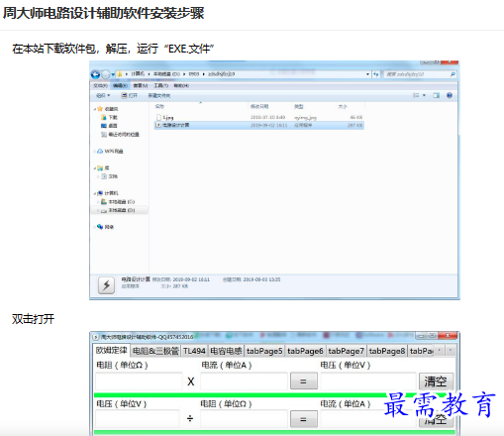Click the Explorer back navigation arrow
The image size is (504, 436).
[x=96, y=74]
